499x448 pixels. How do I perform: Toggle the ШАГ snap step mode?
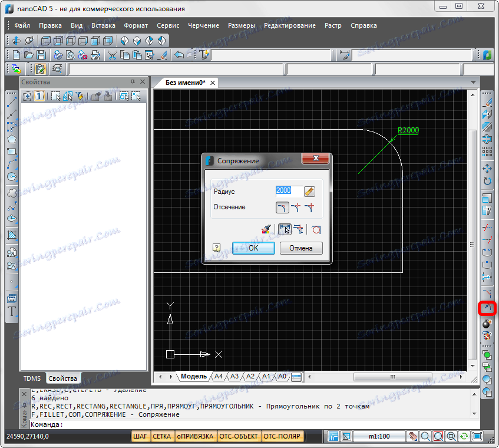[140, 437]
